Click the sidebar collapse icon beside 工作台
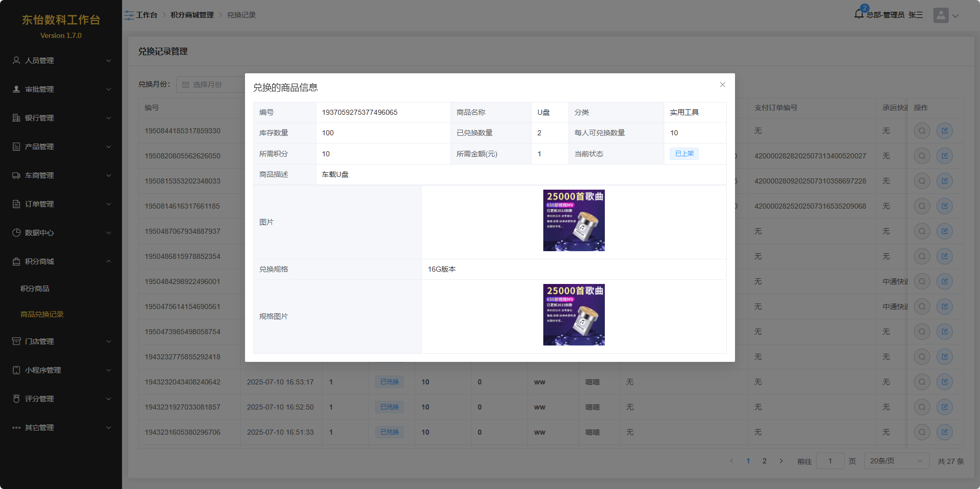Screen dimensions: 980x489 pyautogui.click(x=129, y=15)
